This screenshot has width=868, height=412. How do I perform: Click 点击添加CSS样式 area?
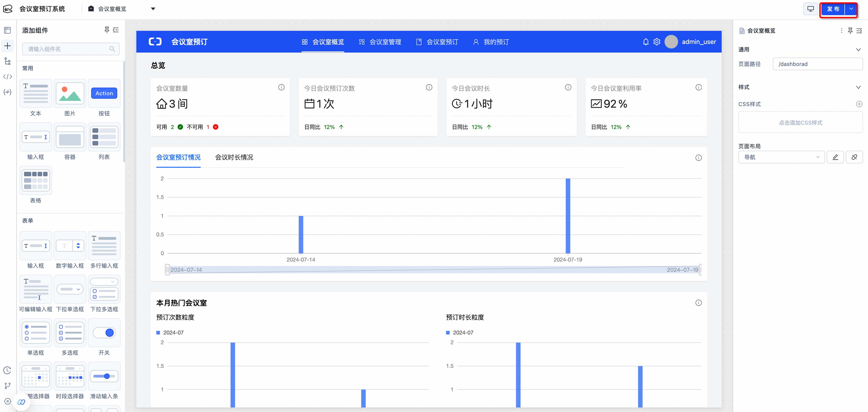click(x=800, y=123)
